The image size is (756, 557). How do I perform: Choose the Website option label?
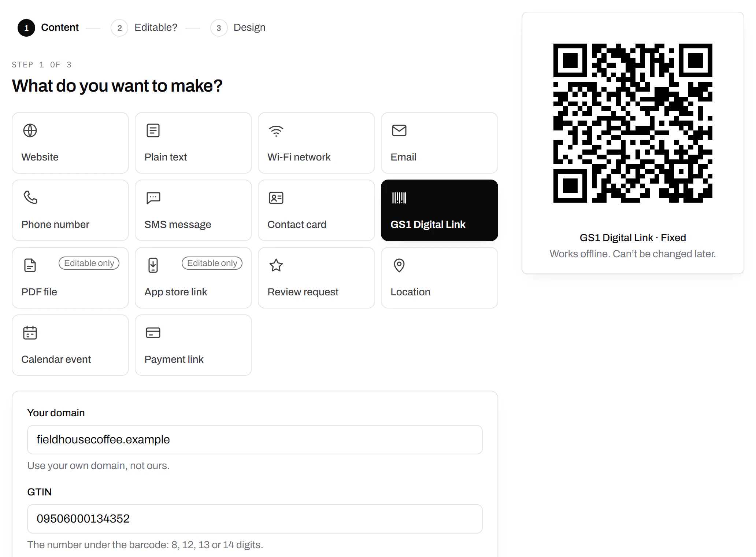pyautogui.click(x=40, y=157)
